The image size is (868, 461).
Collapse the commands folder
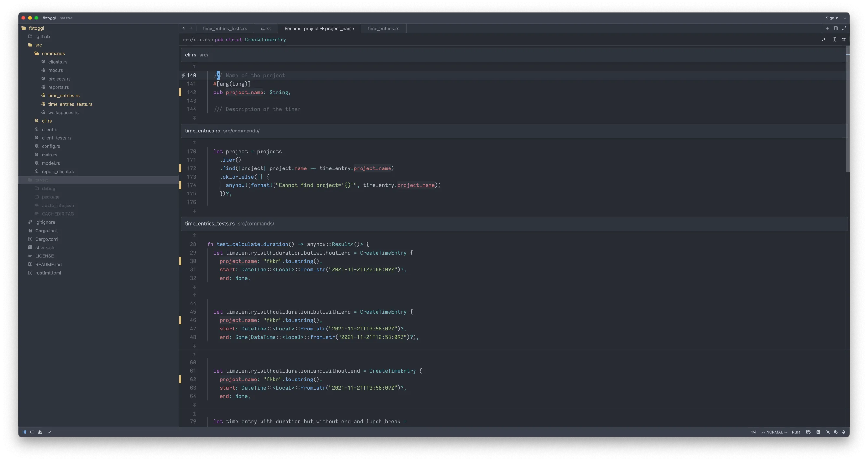point(99,53)
